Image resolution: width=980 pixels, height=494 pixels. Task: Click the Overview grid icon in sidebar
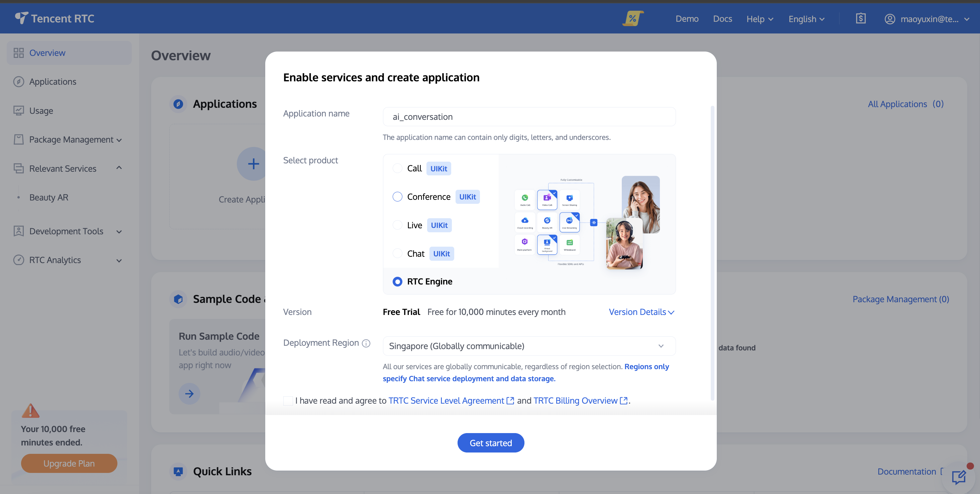click(x=19, y=53)
